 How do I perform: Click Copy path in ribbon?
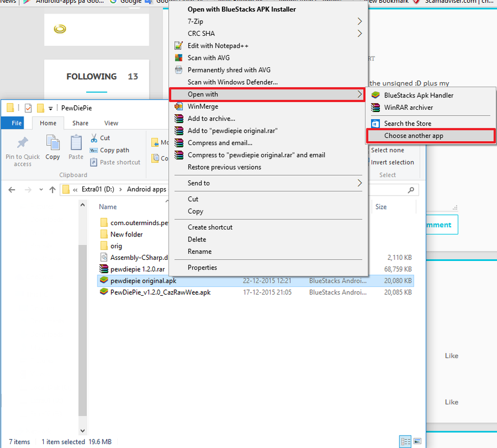pyautogui.click(x=110, y=150)
